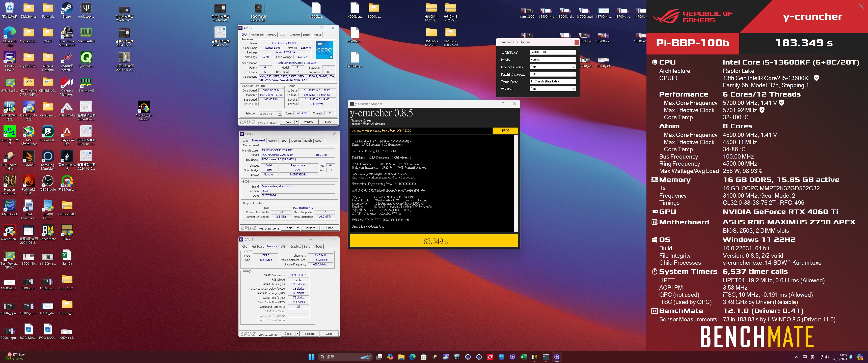868x363 pixels.
Task: Open Microsoft Edge desktop shortcut
Action: (9, 37)
